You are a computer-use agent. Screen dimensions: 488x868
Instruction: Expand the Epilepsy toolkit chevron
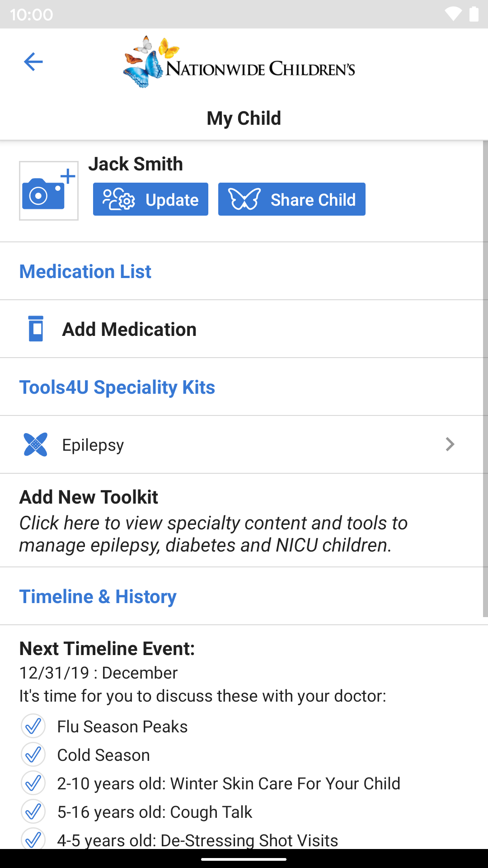(450, 444)
